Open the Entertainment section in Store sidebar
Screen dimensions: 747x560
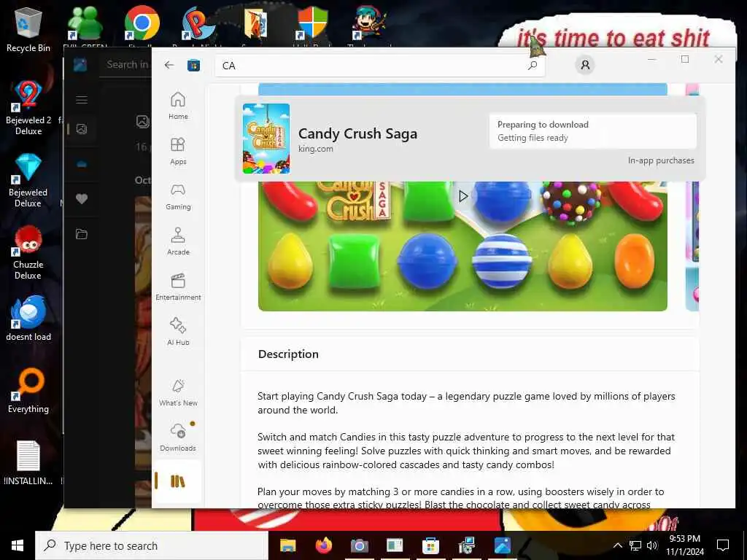coord(178,286)
